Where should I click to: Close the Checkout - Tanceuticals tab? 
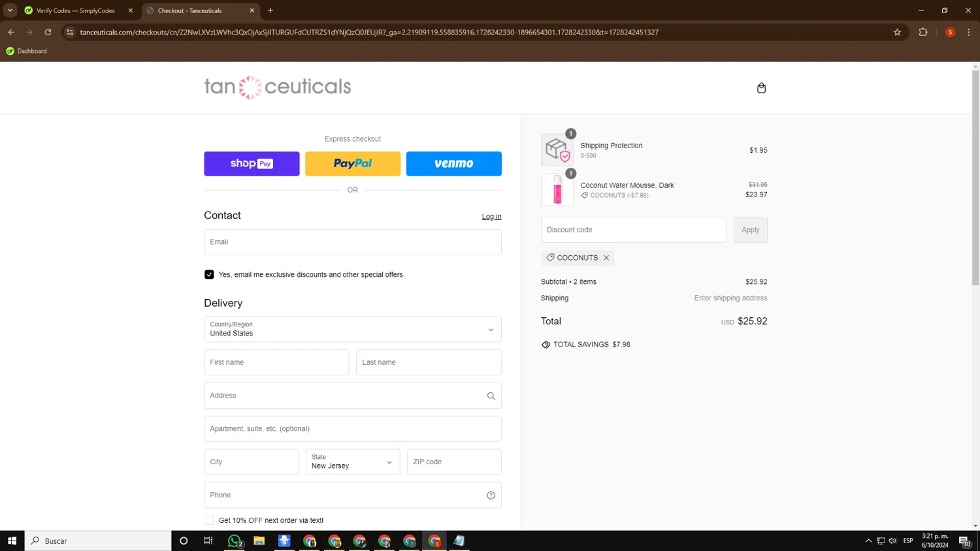coord(252,10)
